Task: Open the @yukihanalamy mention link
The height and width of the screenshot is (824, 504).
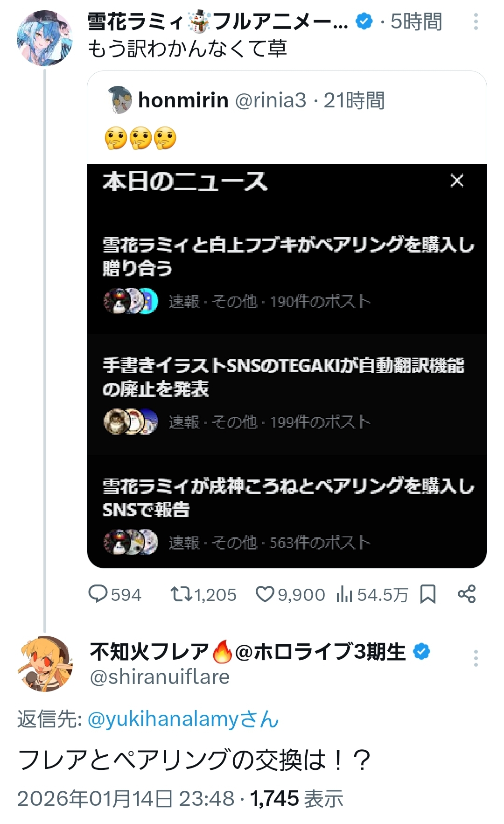Action: coord(182,719)
